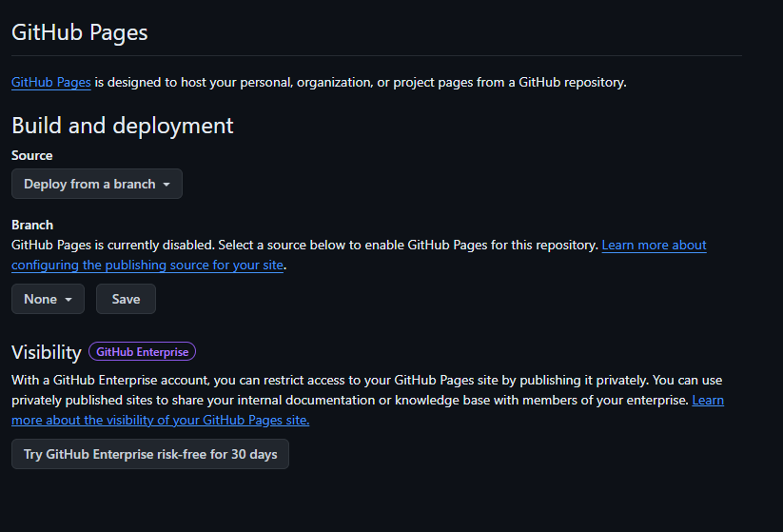This screenshot has width=783, height=532.
Task: Click the Visibility section heading
Action: click(x=47, y=352)
